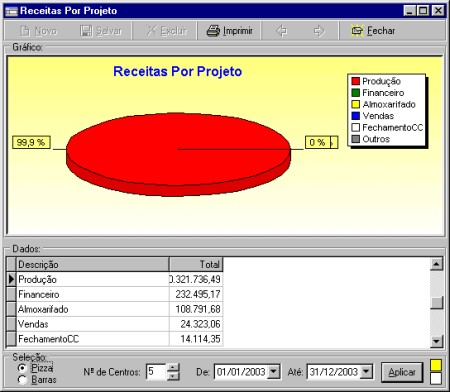Click the Vendas legend entry
450x392 pixels.
tap(373, 116)
